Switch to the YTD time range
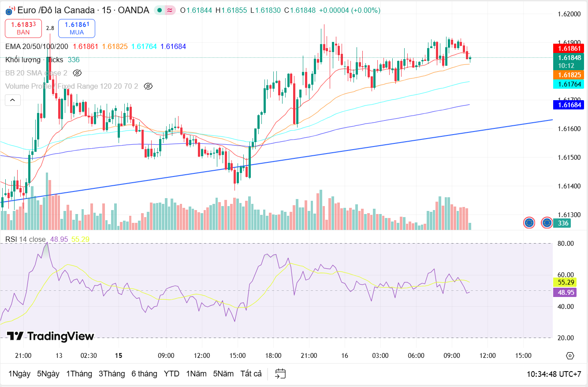The height and width of the screenshot is (387, 588). click(171, 374)
